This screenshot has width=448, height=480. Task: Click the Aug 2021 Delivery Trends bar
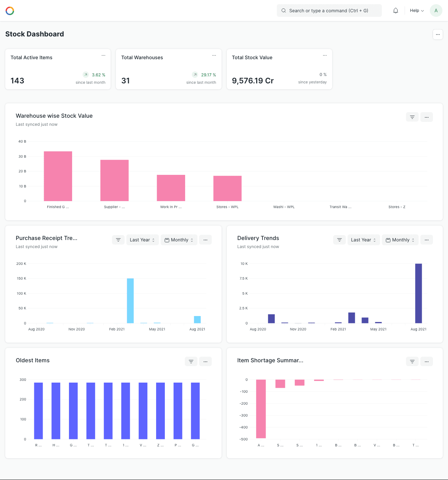point(418,293)
